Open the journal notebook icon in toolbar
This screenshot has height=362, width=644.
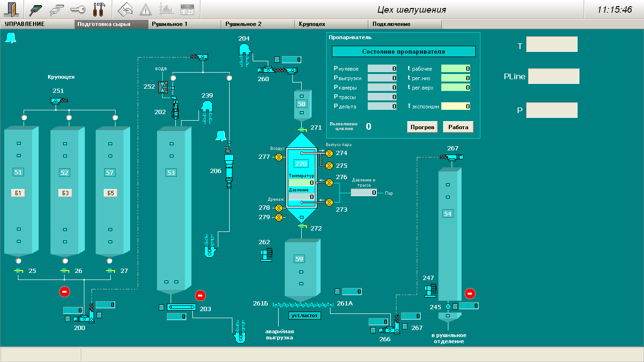tap(125, 9)
